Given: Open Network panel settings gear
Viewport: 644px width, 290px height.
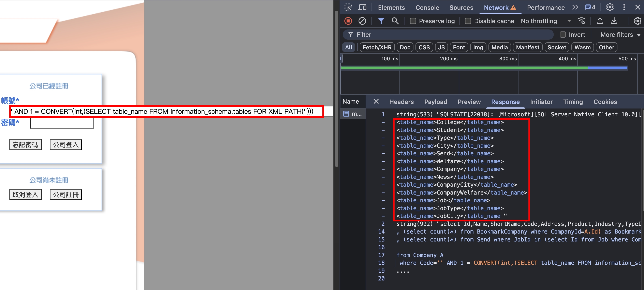Looking at the screenshot, I should (x=638, y=21).
